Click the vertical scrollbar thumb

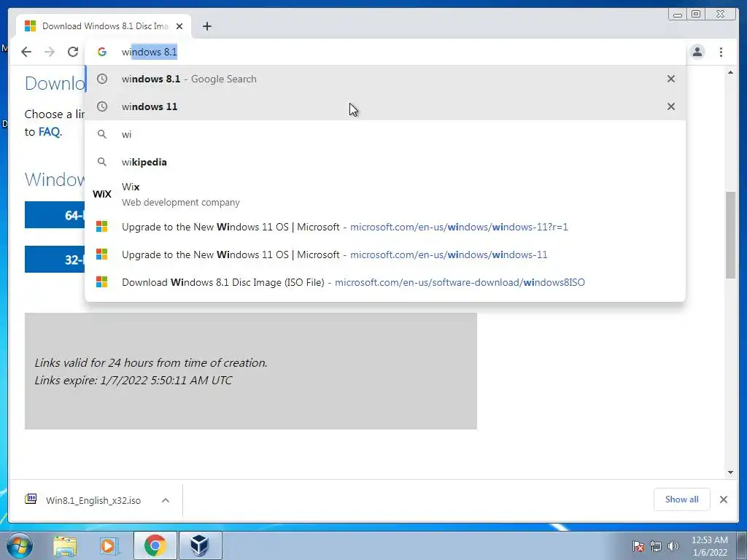tap(730, 235)
